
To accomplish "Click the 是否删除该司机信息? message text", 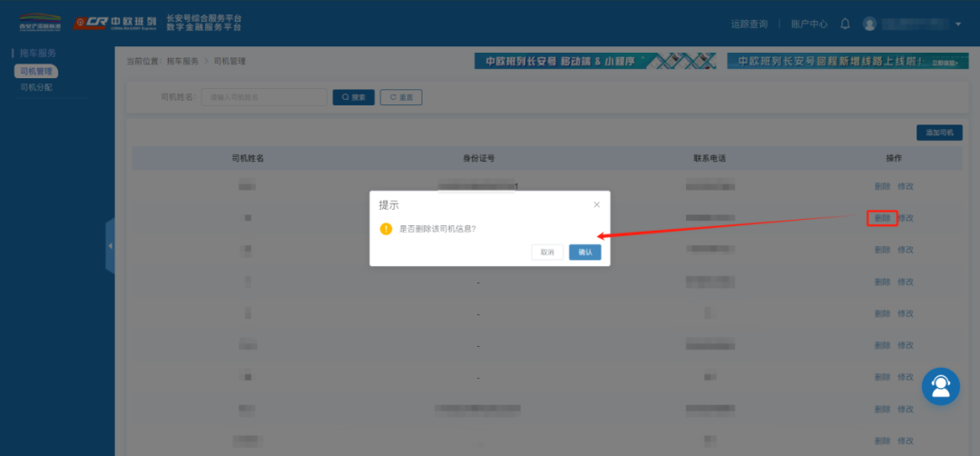I will (x=437, y=229).
